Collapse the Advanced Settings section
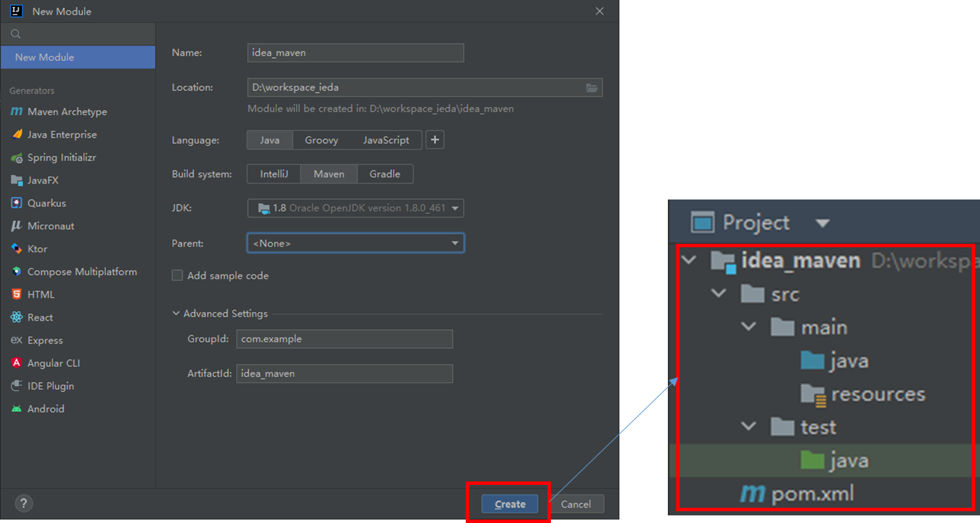Screen dimensions: 980x523 click(176, 314)
